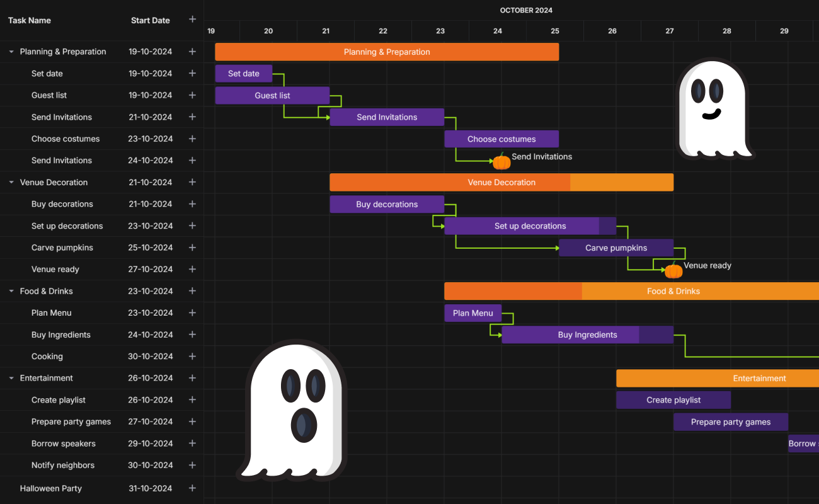Click Create playlist task bar

coord(673,400)
